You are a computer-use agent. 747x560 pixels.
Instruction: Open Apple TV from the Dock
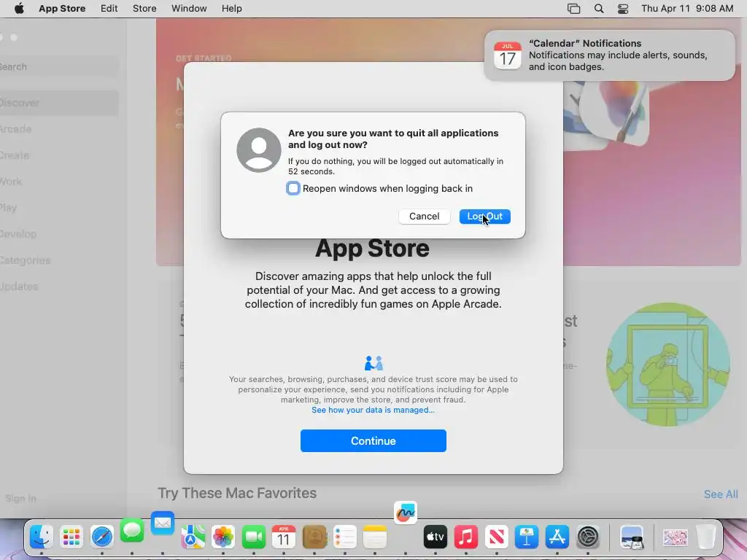tap(436, 537)
